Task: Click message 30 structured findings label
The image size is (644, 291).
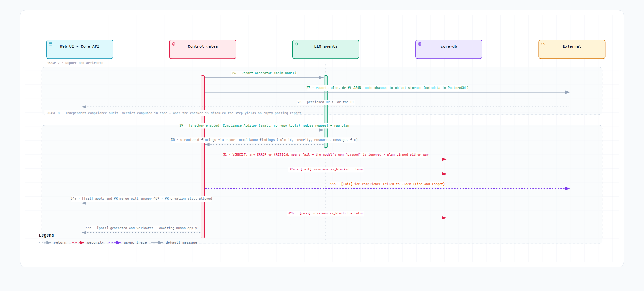Action: click(264, 140)
